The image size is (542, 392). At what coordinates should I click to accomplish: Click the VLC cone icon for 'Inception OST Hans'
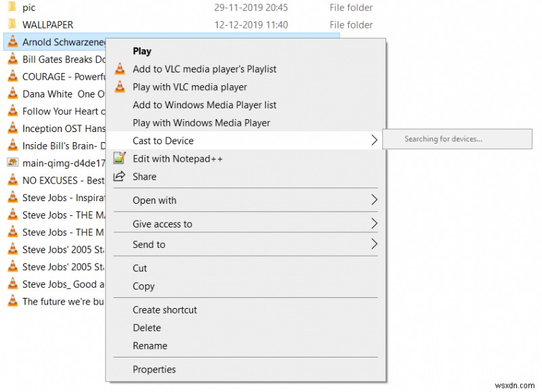[x=13, y=129]
